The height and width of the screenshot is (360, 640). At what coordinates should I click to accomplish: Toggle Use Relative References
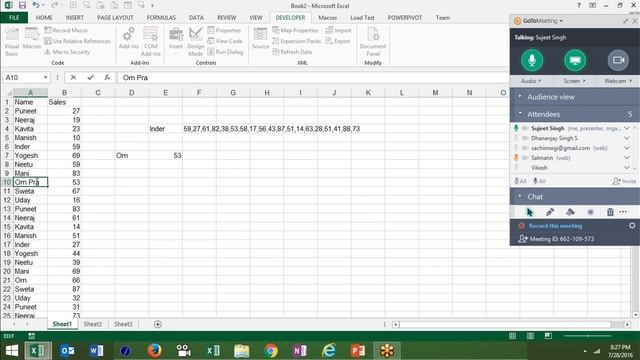tap(77, 41)
